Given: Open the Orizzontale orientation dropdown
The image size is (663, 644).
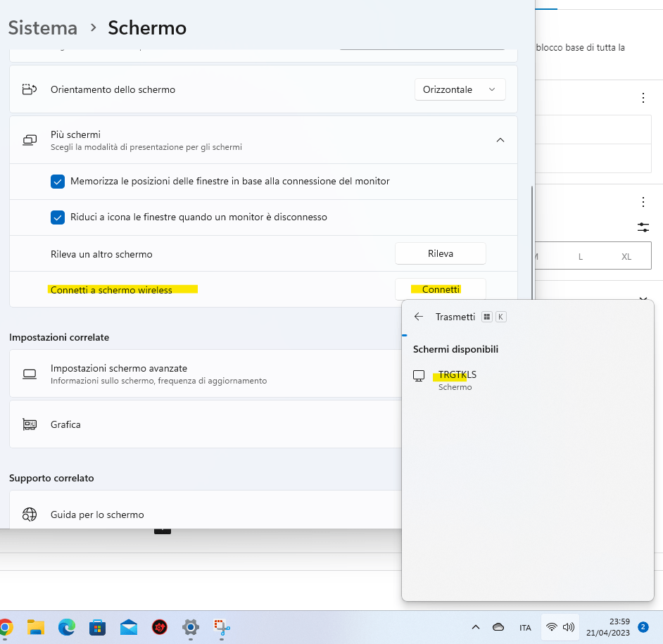Looking at the screenshot, I should [460, 89].
